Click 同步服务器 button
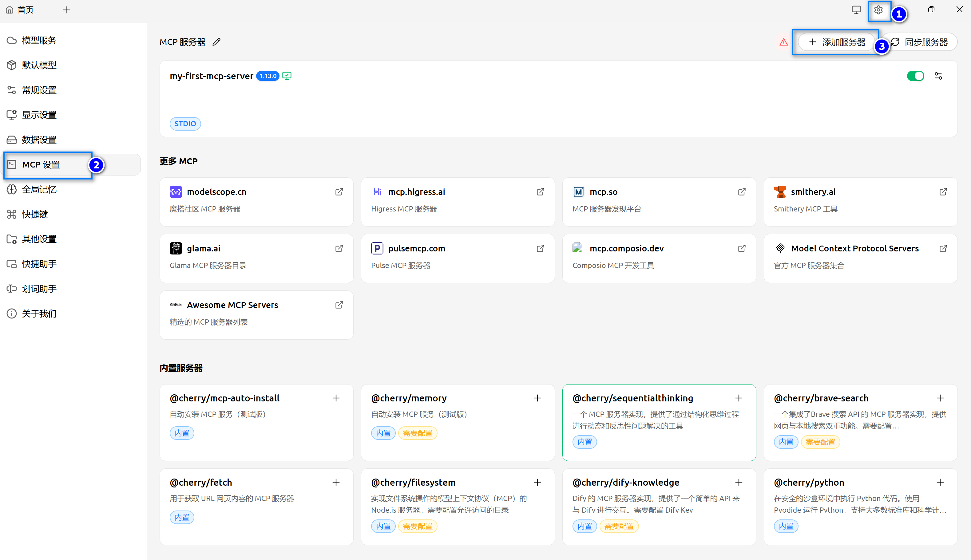971x560 pixels. click(x=919, y=42)
